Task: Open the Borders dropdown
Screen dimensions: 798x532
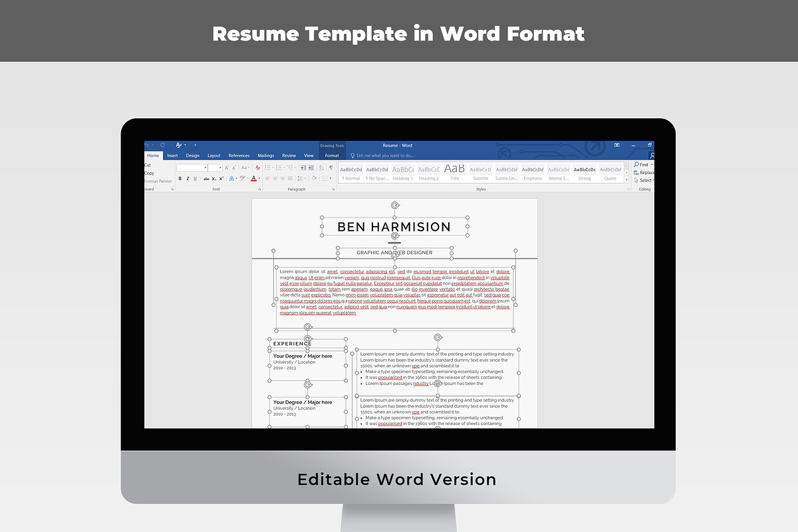Action: [331, 178]
